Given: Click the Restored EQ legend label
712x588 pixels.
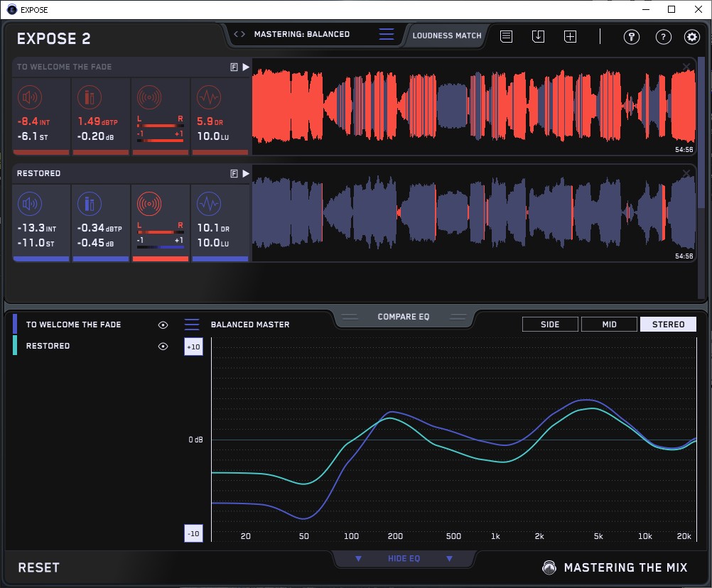Looking at the screenshot, I should point(48,346).
